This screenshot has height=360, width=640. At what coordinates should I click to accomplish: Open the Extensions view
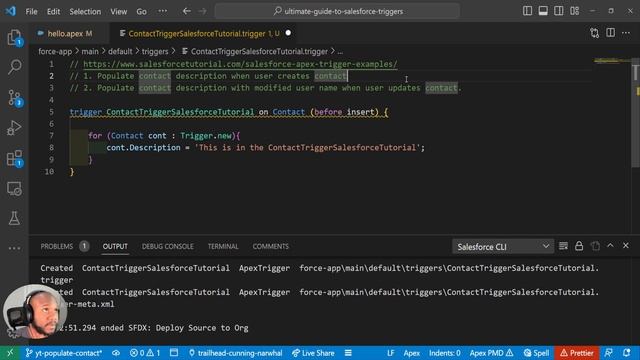14,158
